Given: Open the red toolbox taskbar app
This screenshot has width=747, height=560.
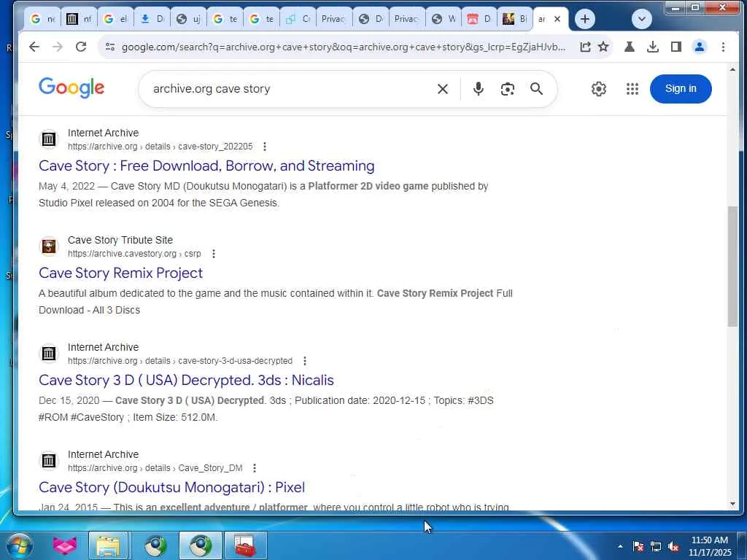Looking at the screenshot, I should tap(245, 545).
